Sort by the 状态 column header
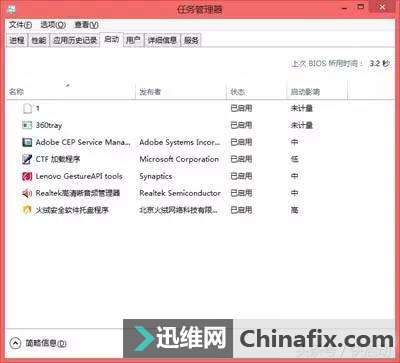The image size is (400, 363). pos(257,91)
